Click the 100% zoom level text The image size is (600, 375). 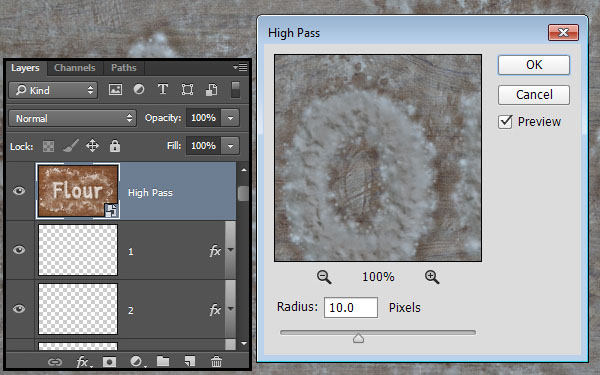point(378,277)
